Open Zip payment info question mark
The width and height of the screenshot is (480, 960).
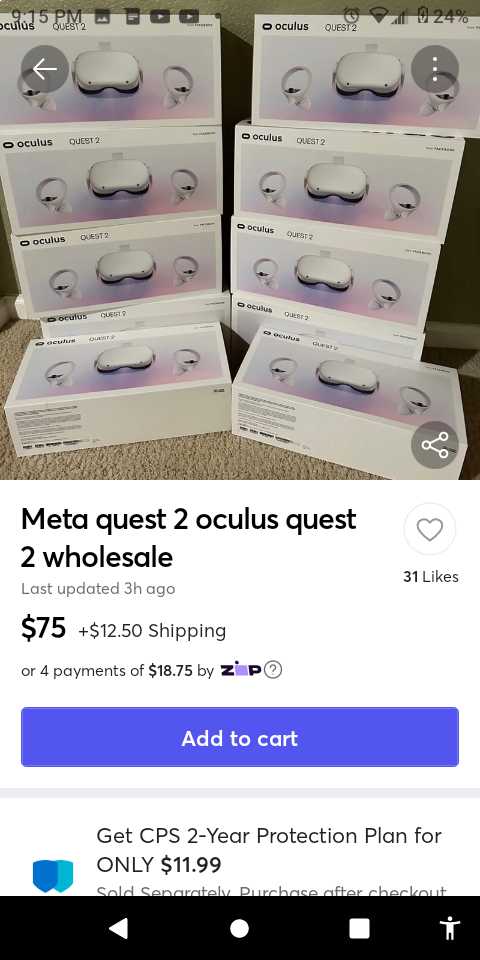click(273, 670)
